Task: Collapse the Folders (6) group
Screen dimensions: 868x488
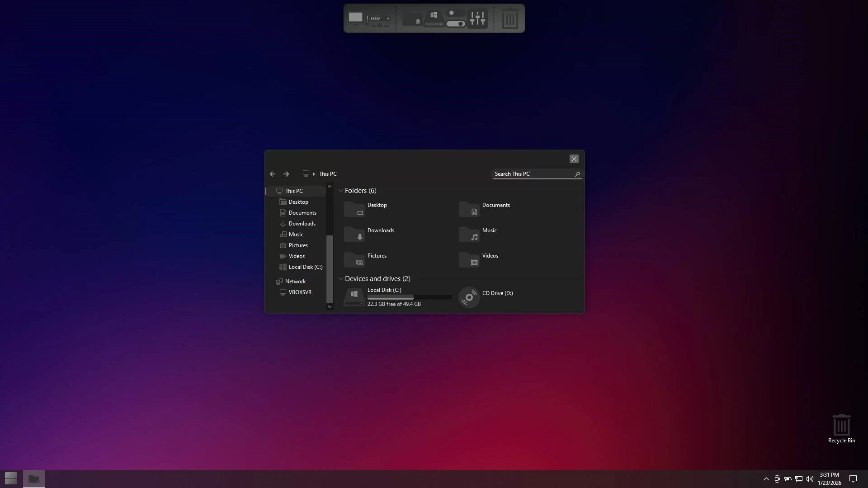Action: tap(340, 191)
